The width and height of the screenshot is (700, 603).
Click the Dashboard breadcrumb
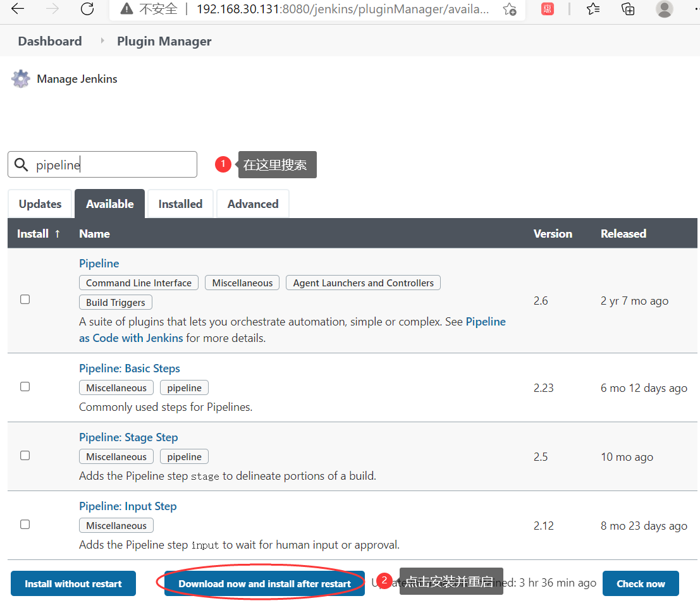coord(50,41)
